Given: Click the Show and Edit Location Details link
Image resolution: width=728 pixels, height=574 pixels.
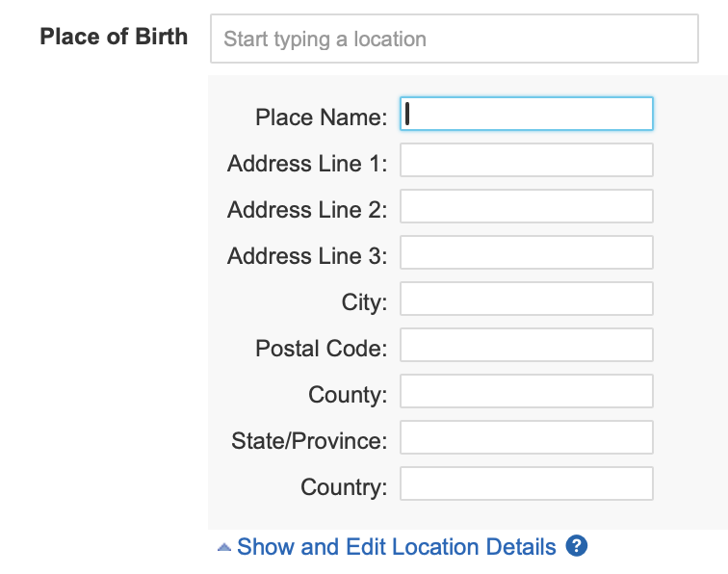Looking at the screenshot, I should 396,547.
